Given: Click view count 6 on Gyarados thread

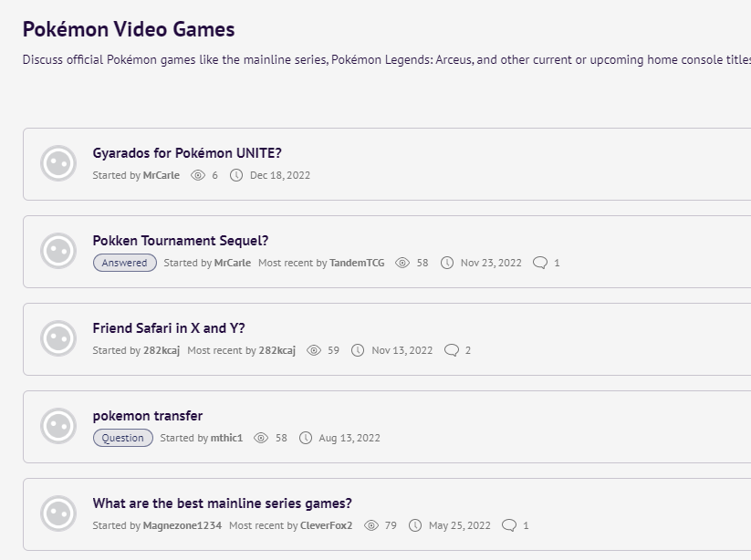Looking at the screenshot, I should click(x=215, y=176).
